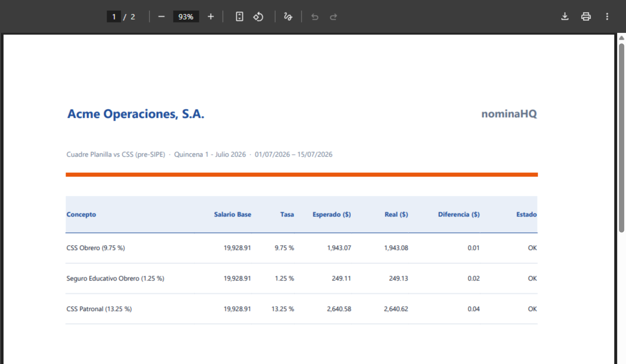The height and width of the screenshot is (364, 626).
Task: Zoom in with the plus button
Action: [211, 17]
